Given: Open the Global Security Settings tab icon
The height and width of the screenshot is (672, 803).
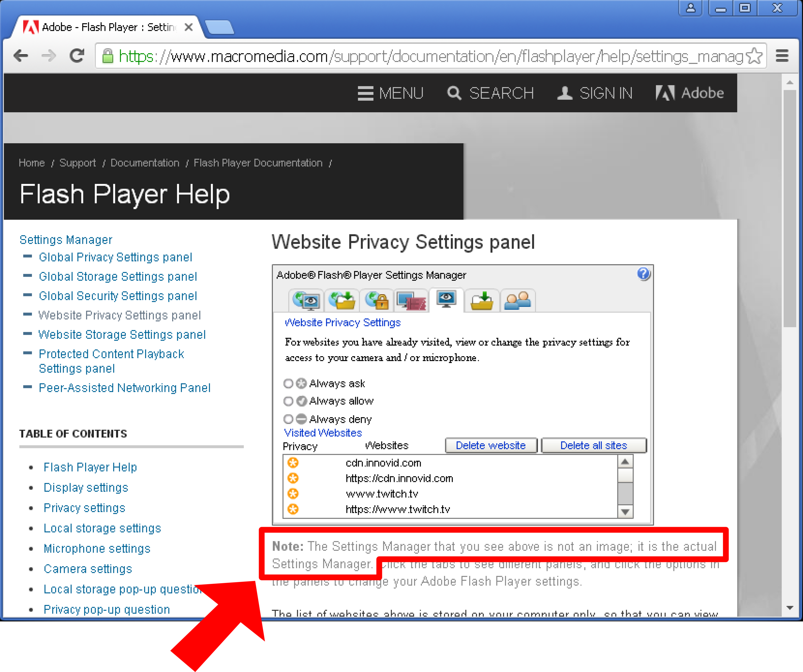Looking at the screenshot, I should pos(377,301).
